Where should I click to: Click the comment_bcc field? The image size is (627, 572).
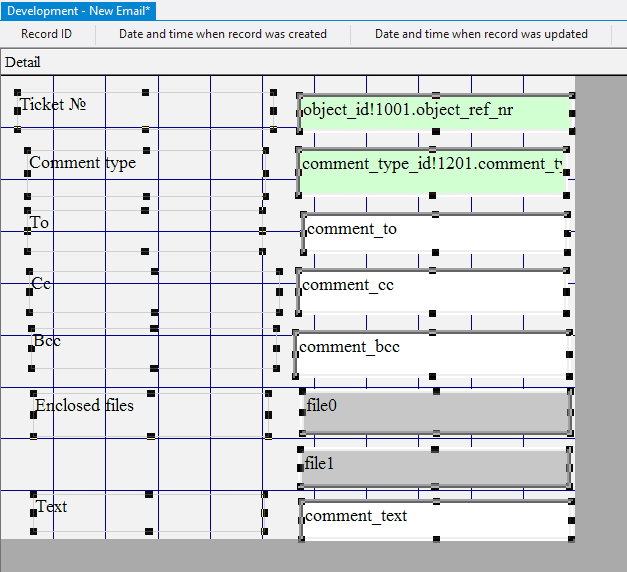click(x=433, y=352)
